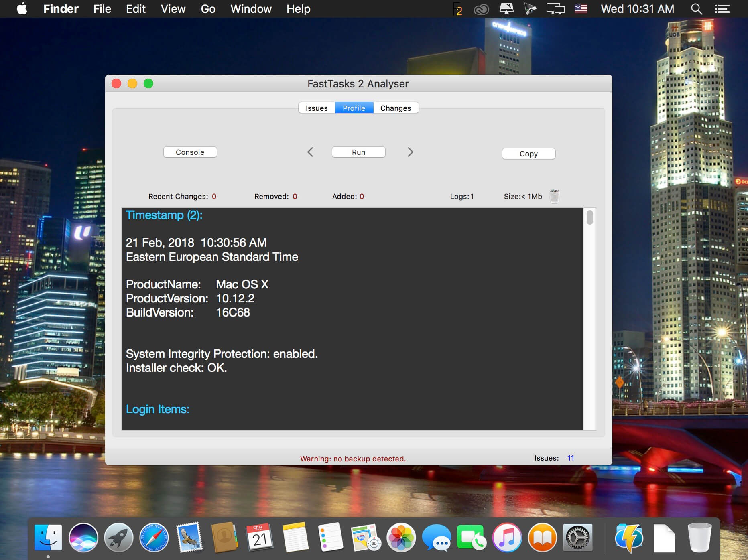Viewport: 748px width, 560px height.
Task: Click 'ProductName: Mac OS X' line
Action: [x=197, y=284]
